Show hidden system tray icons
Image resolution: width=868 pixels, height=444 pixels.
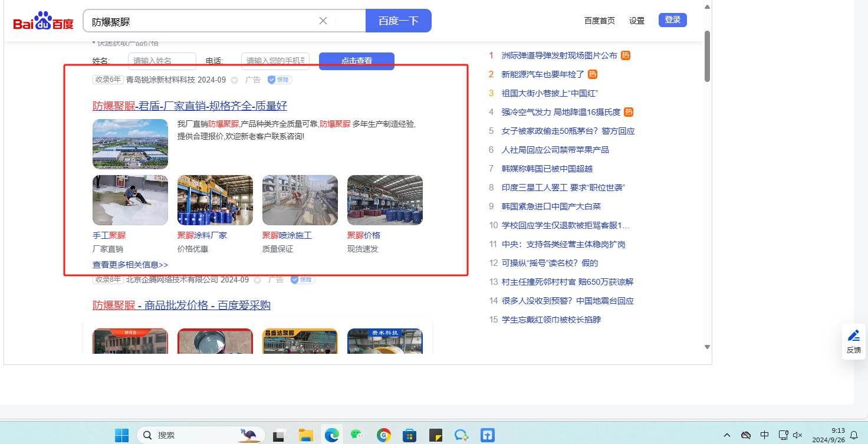click(727, 435)
